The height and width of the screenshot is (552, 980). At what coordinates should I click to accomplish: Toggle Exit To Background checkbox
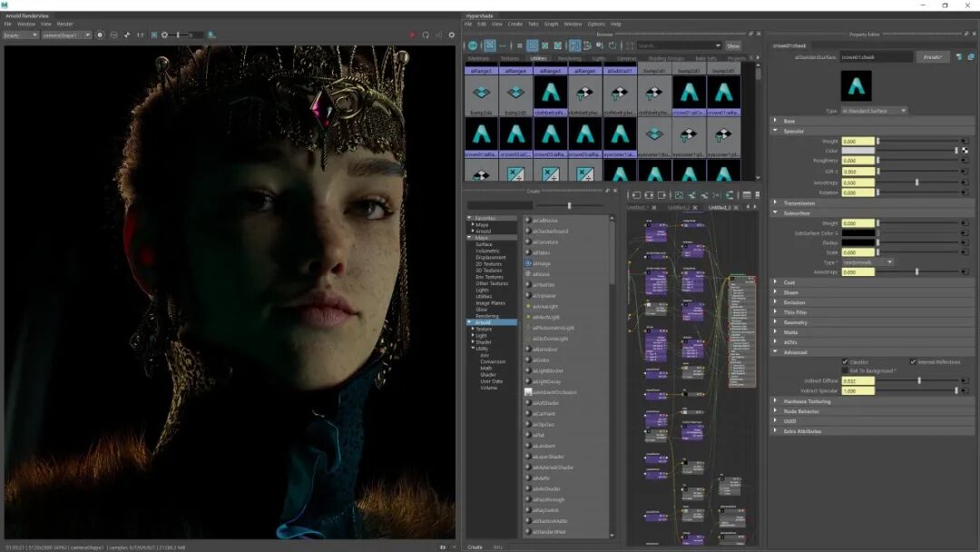pyautogui.click(x=845, y=370)
